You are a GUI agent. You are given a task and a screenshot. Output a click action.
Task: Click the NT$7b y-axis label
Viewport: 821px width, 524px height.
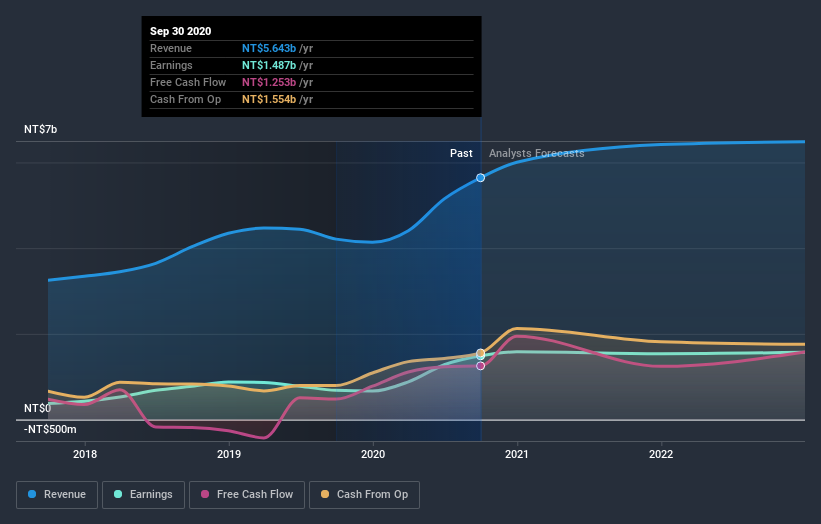point(40,129)
